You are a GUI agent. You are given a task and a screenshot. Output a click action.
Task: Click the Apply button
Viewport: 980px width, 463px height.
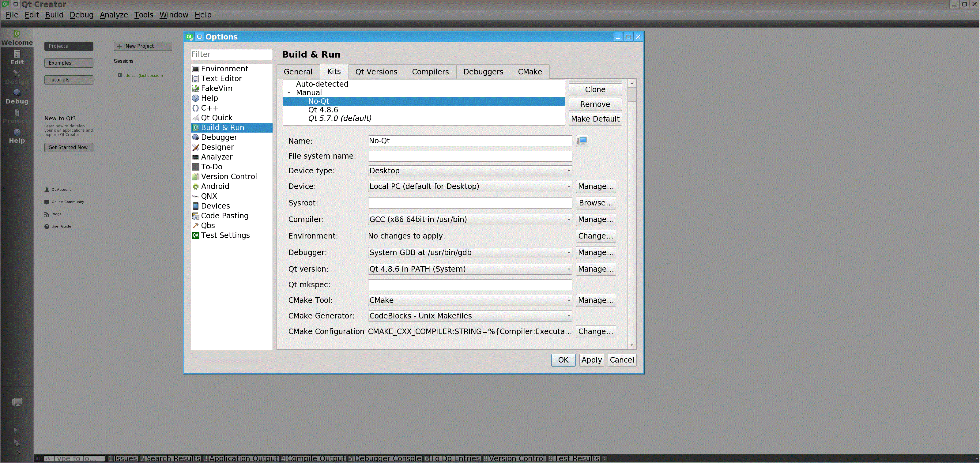pyautogui.click(x=592, y=360)
